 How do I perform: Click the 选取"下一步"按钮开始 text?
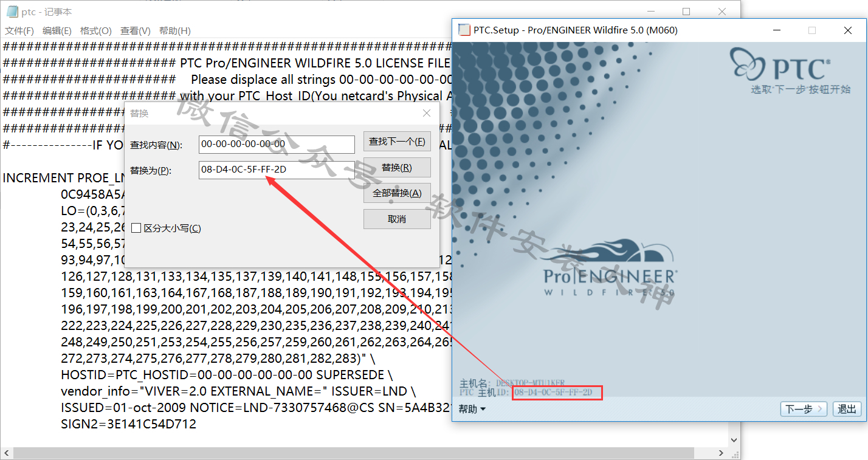(801, 89)
